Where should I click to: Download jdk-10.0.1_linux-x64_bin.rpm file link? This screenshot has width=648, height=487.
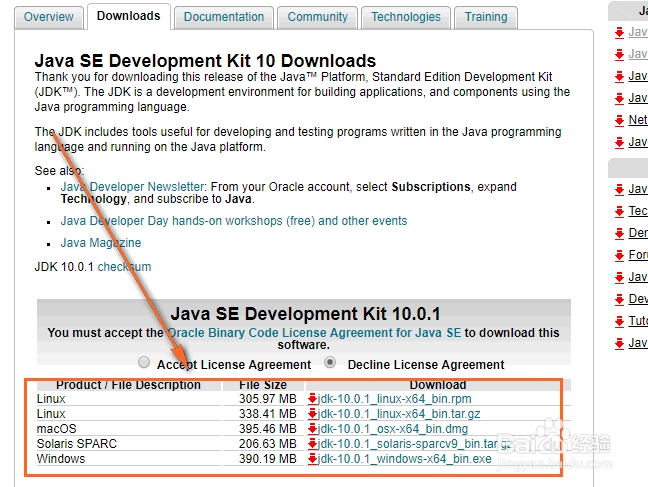395,399
